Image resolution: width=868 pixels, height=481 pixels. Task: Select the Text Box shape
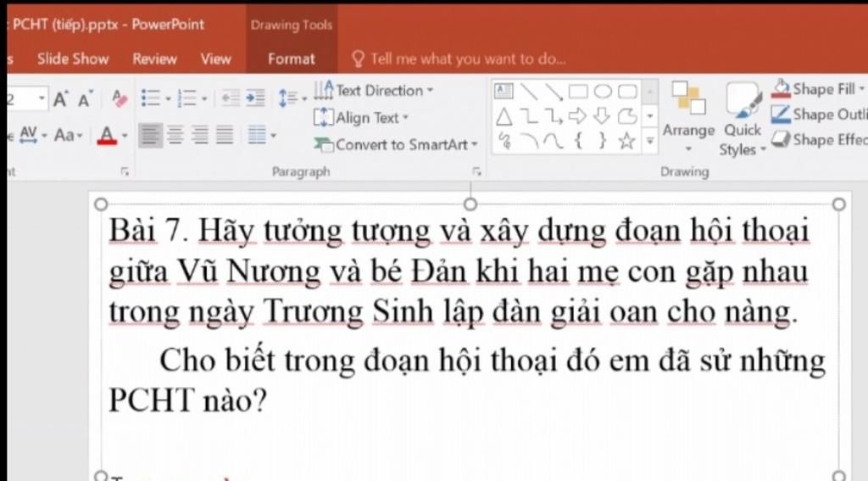click(x=504, y=91)
